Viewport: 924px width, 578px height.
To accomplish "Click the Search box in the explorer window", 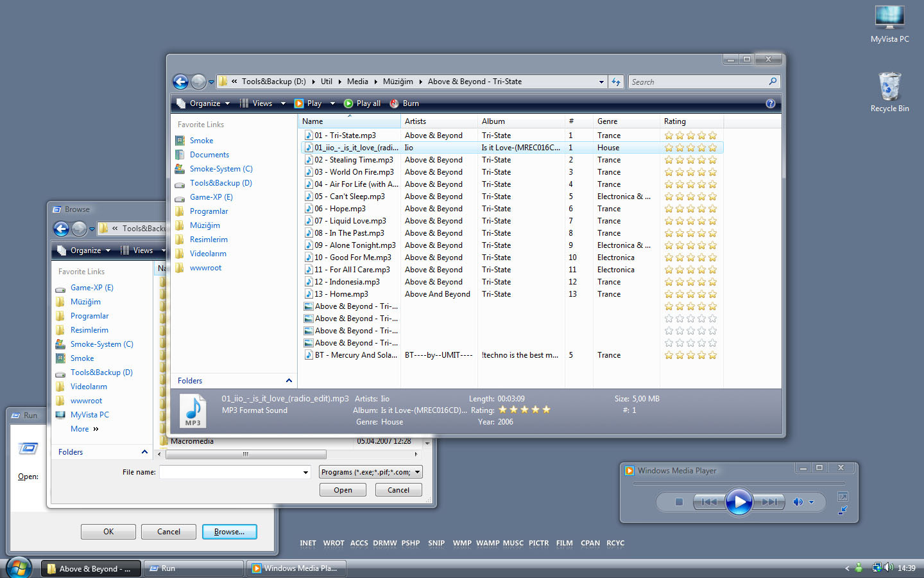I will pyautogui.click(x=698, y=82).
